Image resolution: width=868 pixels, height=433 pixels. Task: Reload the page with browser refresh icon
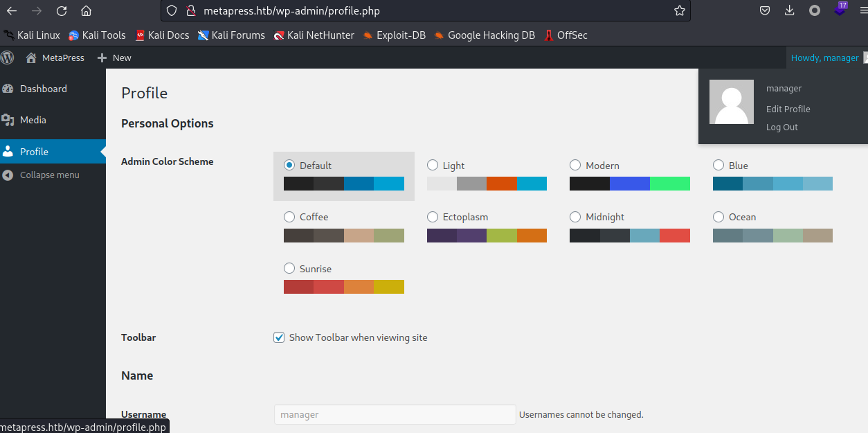pos(62,11)
